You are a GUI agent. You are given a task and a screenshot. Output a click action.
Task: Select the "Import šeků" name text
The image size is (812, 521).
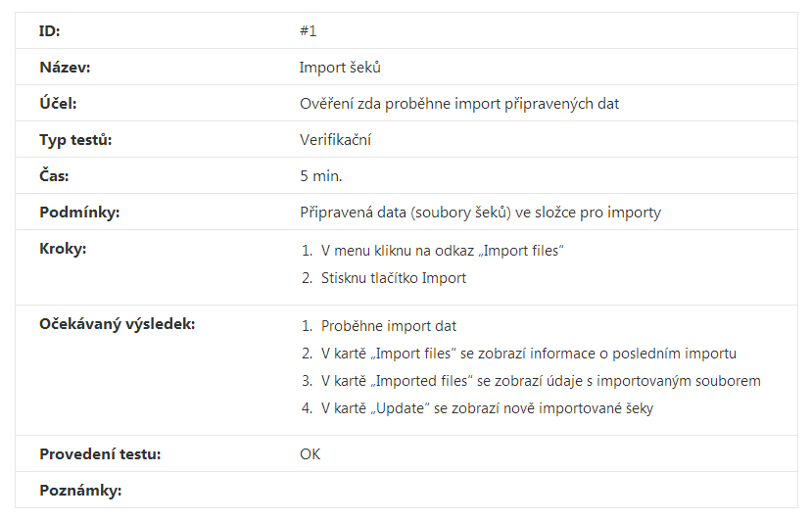point(339,68)
